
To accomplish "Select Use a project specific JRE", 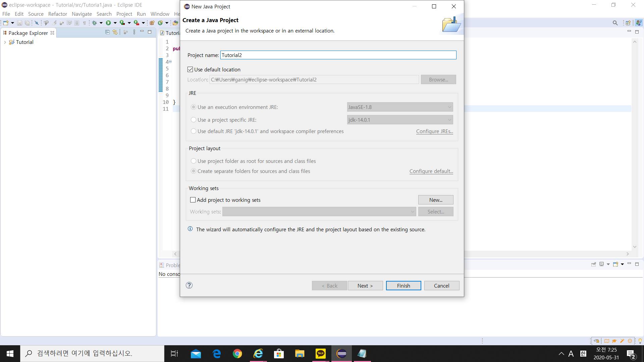I will (194, 120).
